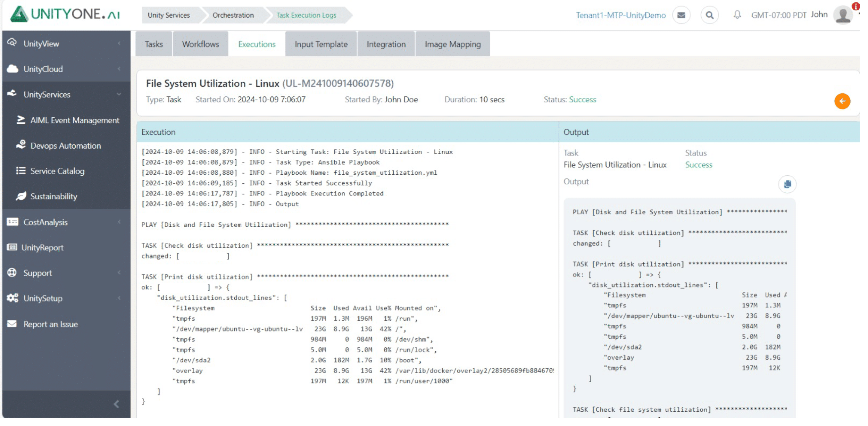
Task: Open UnityView in the sidebar
Action: click(41, 44)
